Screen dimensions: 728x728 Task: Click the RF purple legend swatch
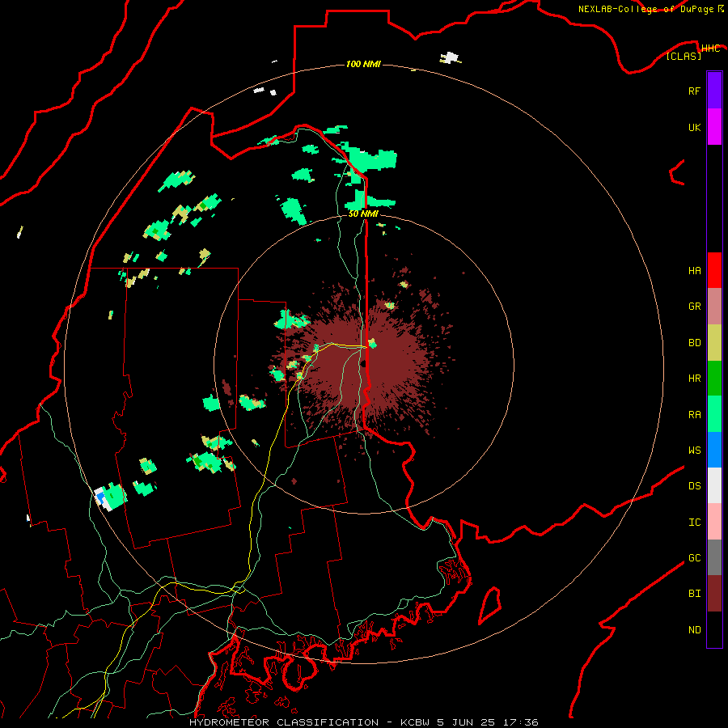(x=714, y=91)
